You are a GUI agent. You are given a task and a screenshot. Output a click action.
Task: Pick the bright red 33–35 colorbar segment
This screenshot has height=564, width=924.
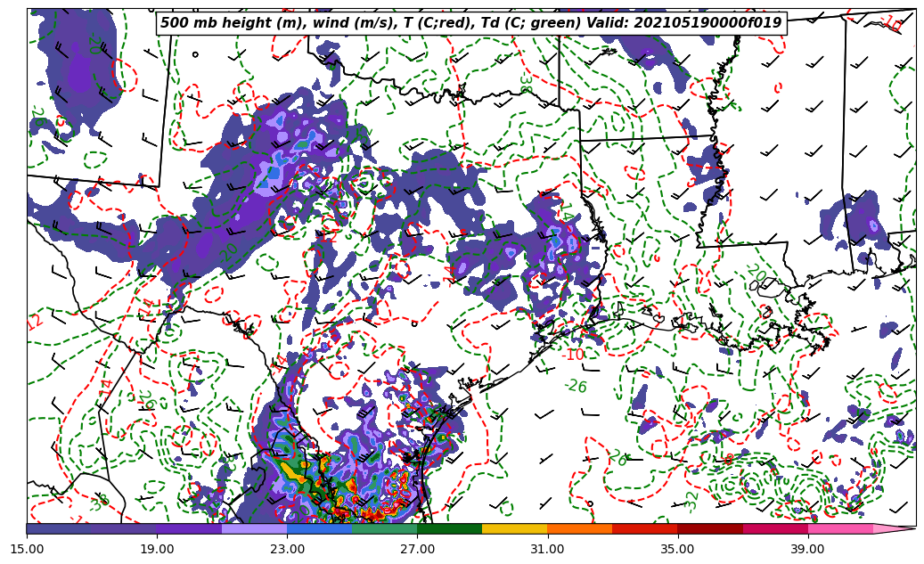coord(644,528)
